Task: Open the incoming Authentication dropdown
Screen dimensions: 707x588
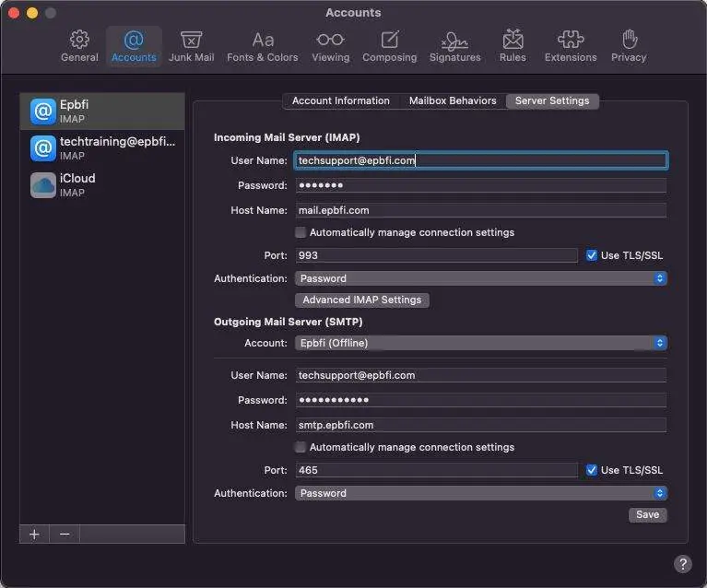Action: pos(480,278)
